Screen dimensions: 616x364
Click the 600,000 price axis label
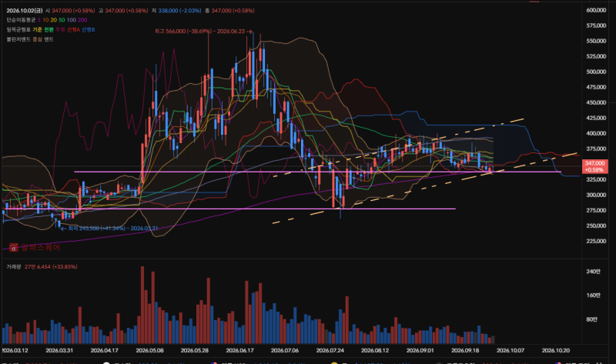point(596,10)
